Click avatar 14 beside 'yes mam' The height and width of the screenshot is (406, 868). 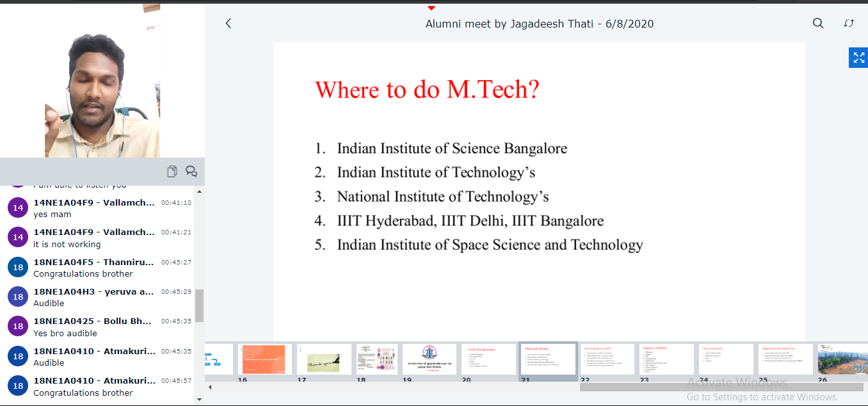pyautogui.click(x=18, y=207)
